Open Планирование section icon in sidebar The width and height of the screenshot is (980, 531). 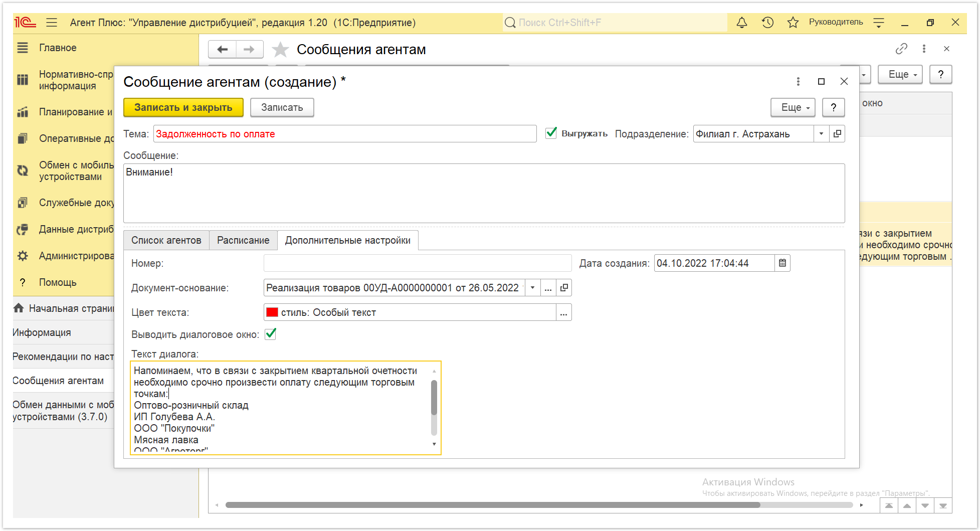pos(23,112)
